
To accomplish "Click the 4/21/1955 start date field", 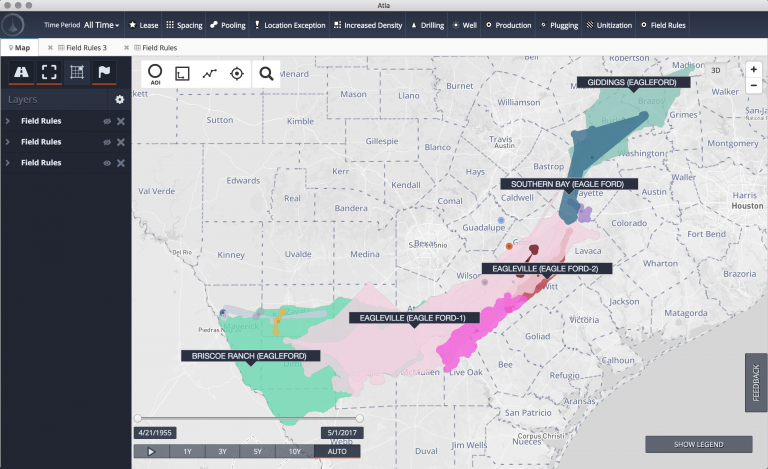I will click(x=155, y=433).
